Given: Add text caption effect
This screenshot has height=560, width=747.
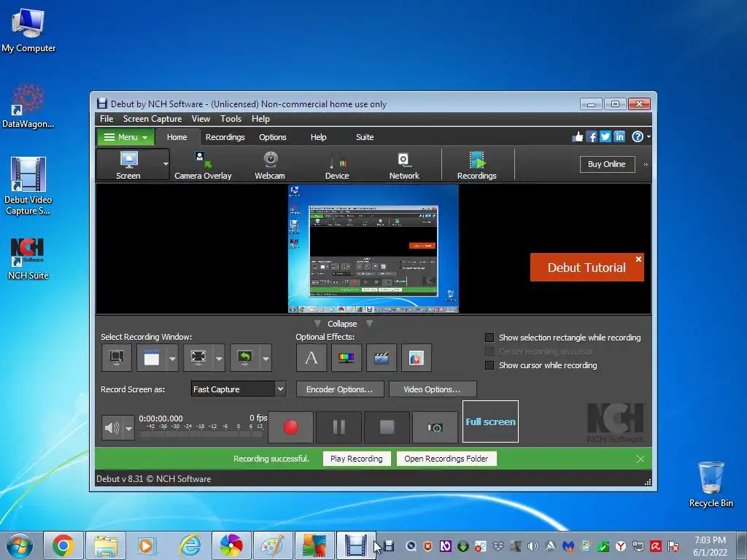Looking at the screenshot, I should 311,357.
